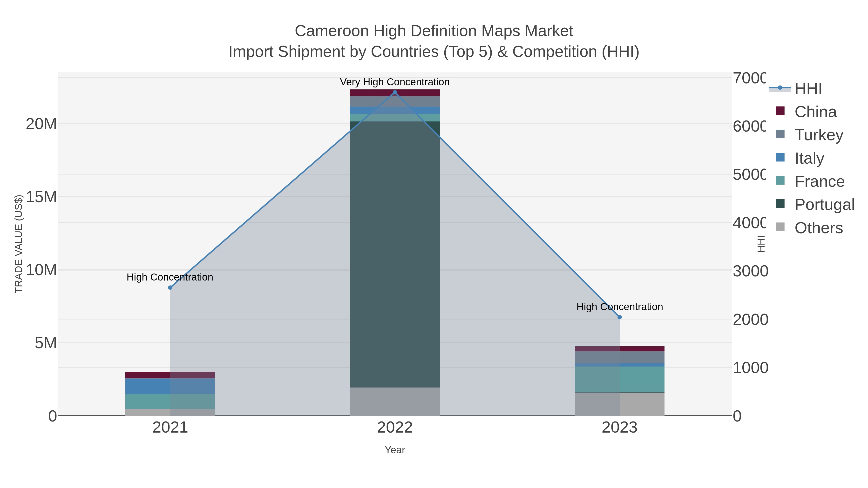
Task: Click the chart title 'Cameroon High Definition Maps Market'
Action: [434, 31]
